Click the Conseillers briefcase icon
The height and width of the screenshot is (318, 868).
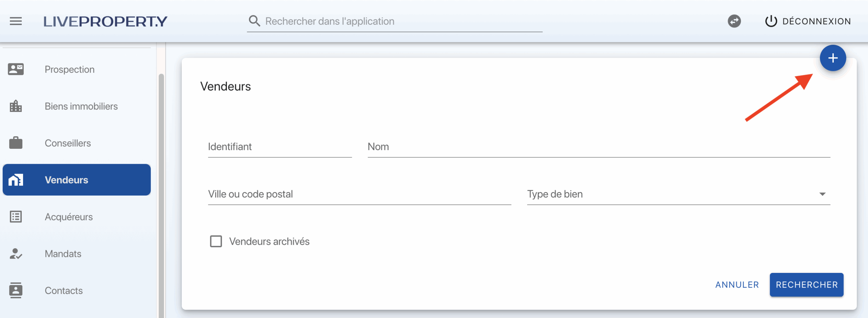click(x=16, y=143)
